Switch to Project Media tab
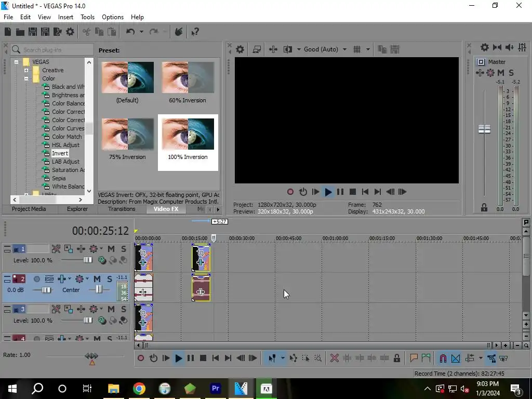Image resolution: width=532 pixels, height=399 pixels. click(29, 209)
